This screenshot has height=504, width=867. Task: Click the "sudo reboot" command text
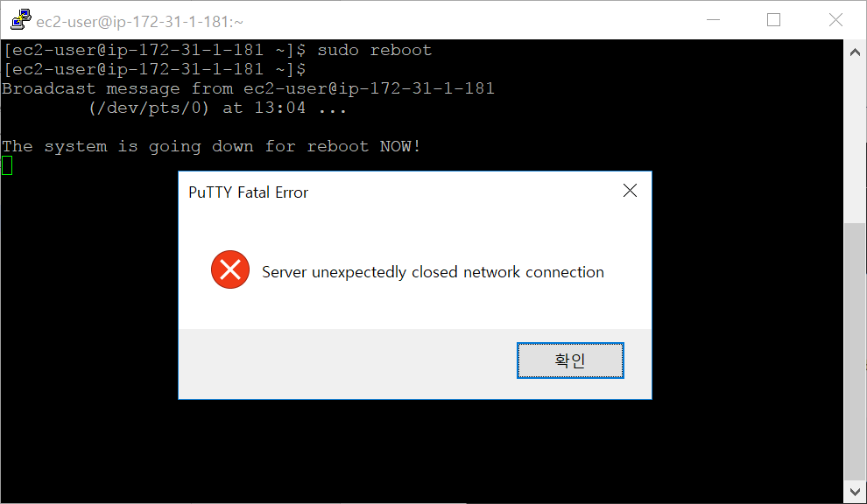[x=374, y=50]
